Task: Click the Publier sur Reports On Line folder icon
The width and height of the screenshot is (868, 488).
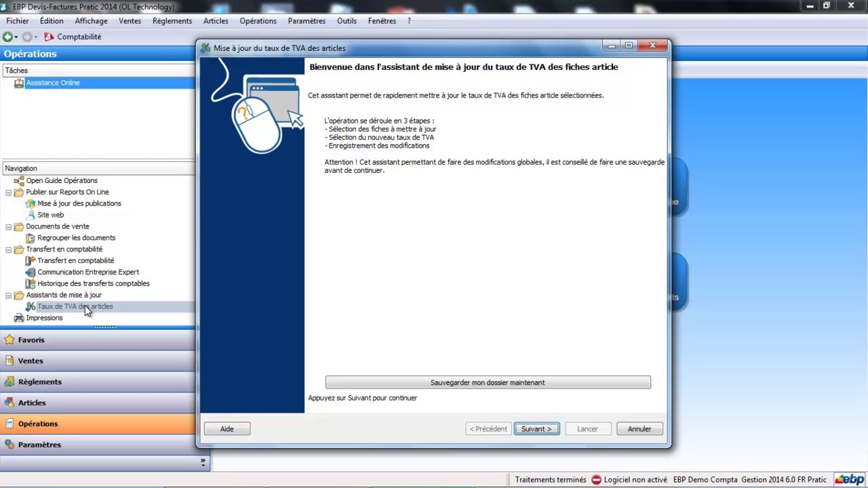Action: click(19, 192)
